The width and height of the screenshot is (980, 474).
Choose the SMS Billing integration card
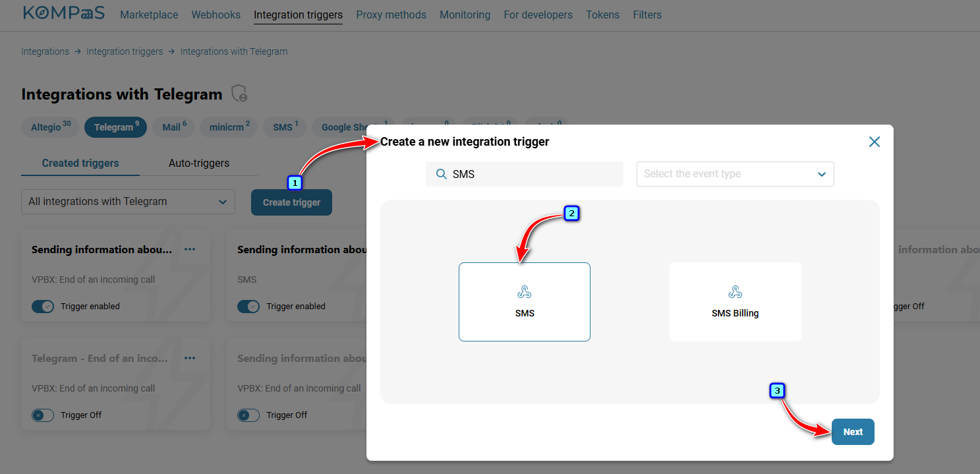click(735, 302)
